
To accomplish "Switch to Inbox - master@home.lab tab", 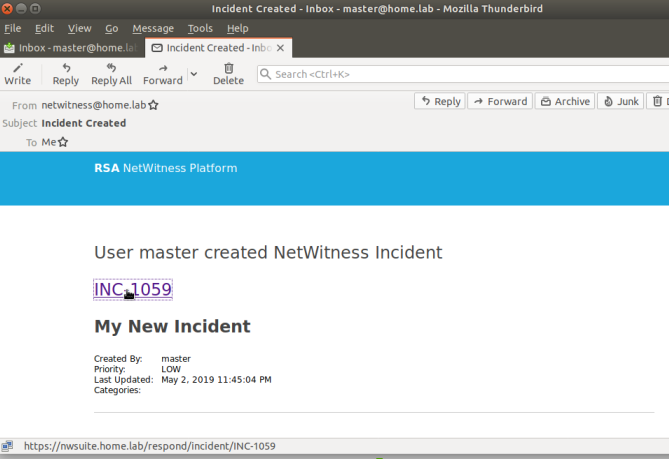I will [x=70, y=47].
